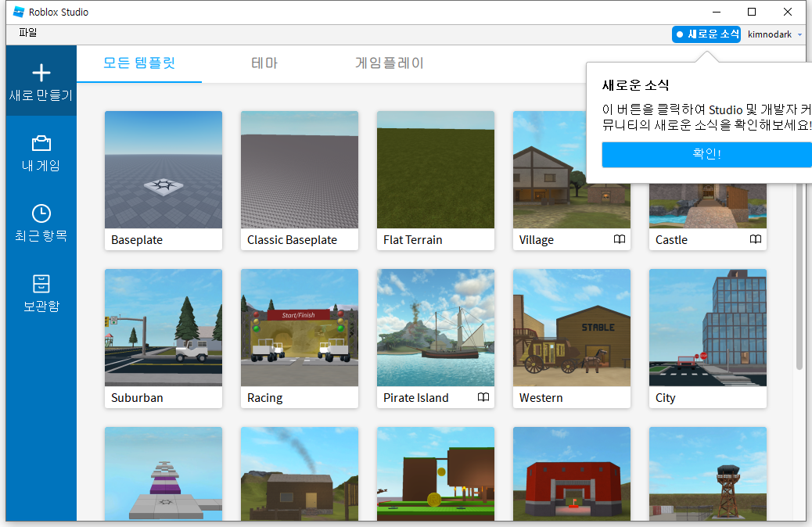The height and width of the screenshot is (527, 812).
Task: Select the Racing template thumbnail
Action: (300, 328)
